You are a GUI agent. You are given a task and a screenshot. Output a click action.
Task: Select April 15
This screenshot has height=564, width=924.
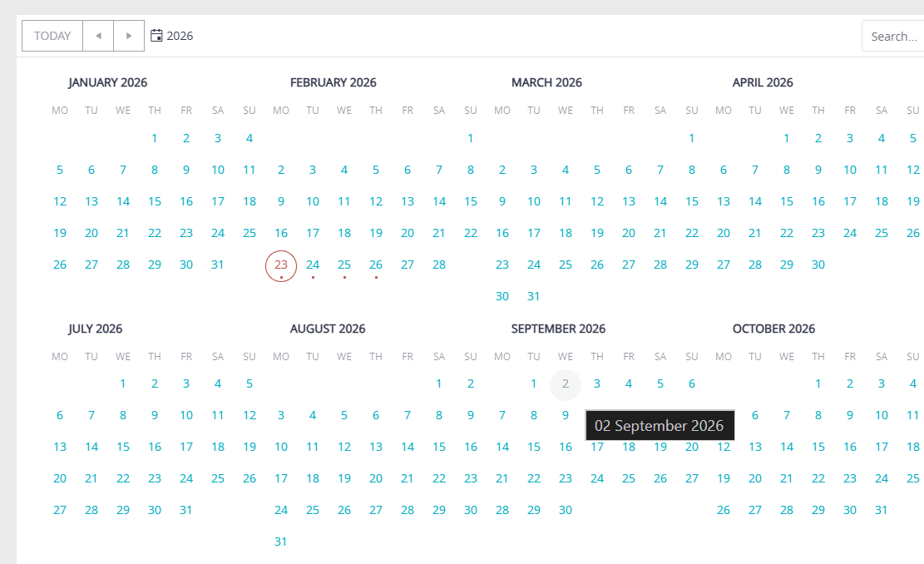pos(787,201)
